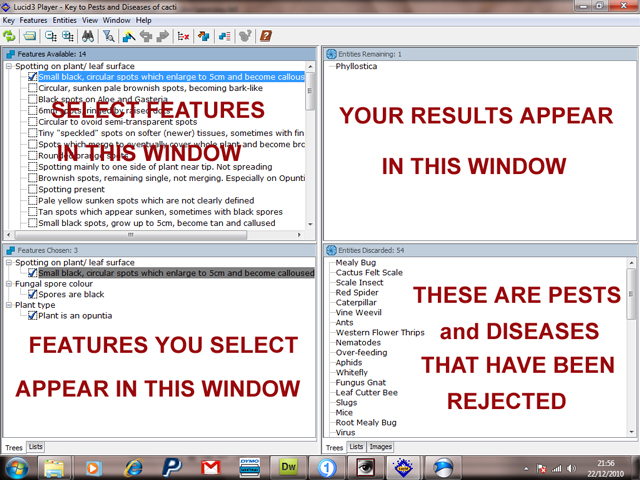Viewport: 640px width, 480px height.
Task: Click the help book toolbar icon
Action: coord(266,36)
